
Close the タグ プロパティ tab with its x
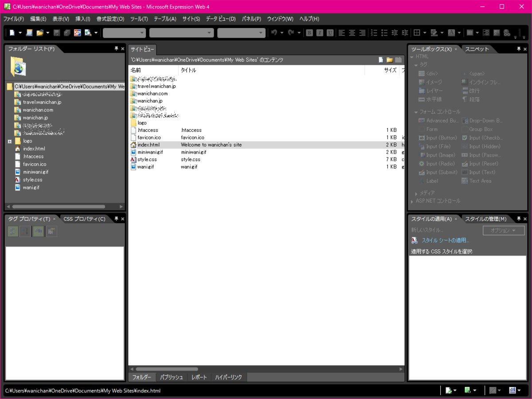pos(54,219)
